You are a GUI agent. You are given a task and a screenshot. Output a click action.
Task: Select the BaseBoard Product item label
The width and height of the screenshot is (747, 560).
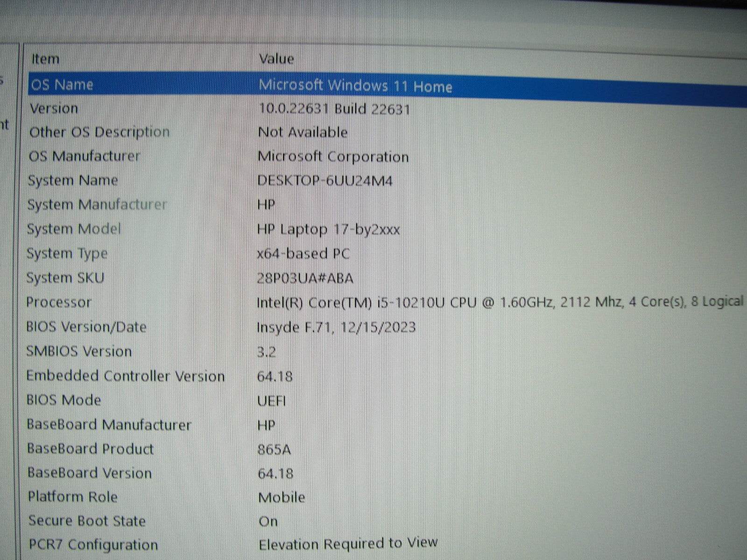tap(90, 448)
